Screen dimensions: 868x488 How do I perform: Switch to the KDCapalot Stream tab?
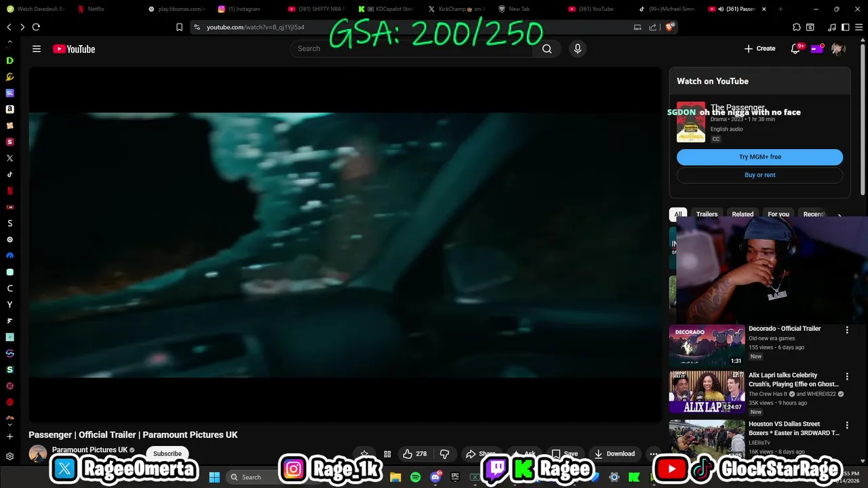click(387, 9)
